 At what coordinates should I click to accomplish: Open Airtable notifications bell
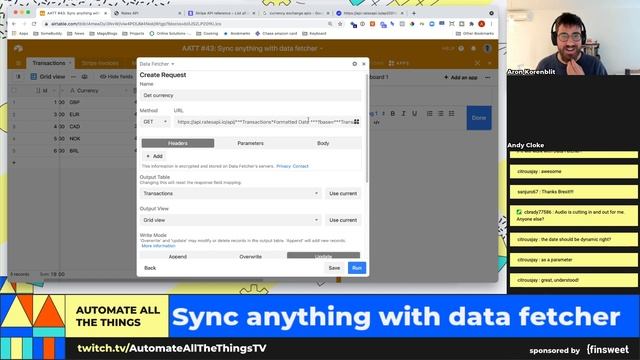pyautogui.click(x=473, y=48)
